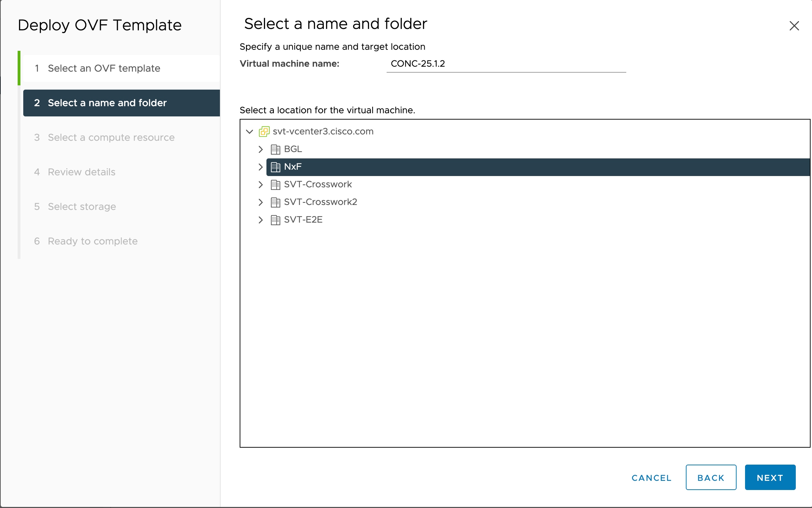Click the Virtual machine name input field
The width and height of the screenshot is (812, 508).
click(x=506, y=64)
